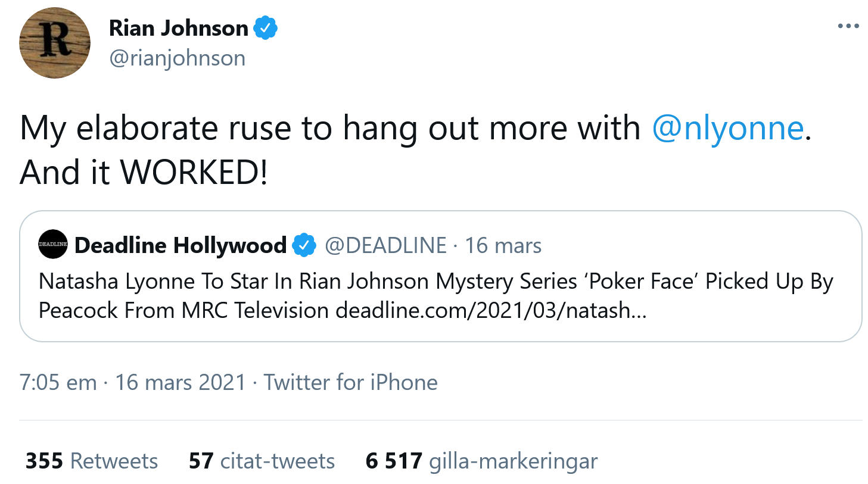Open the Twitter for iPhone source link
The height and width of the screenshot is (484, 868).
[x=350, y=382]
